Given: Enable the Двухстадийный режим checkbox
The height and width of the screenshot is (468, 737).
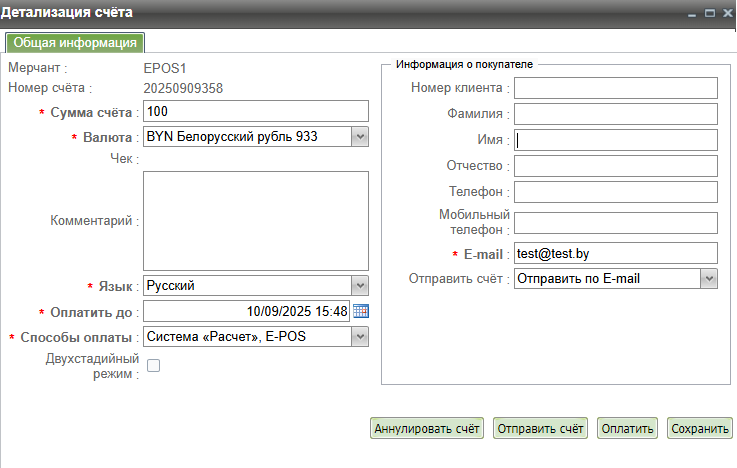Looking at the screenshot, I should (154, 366).
